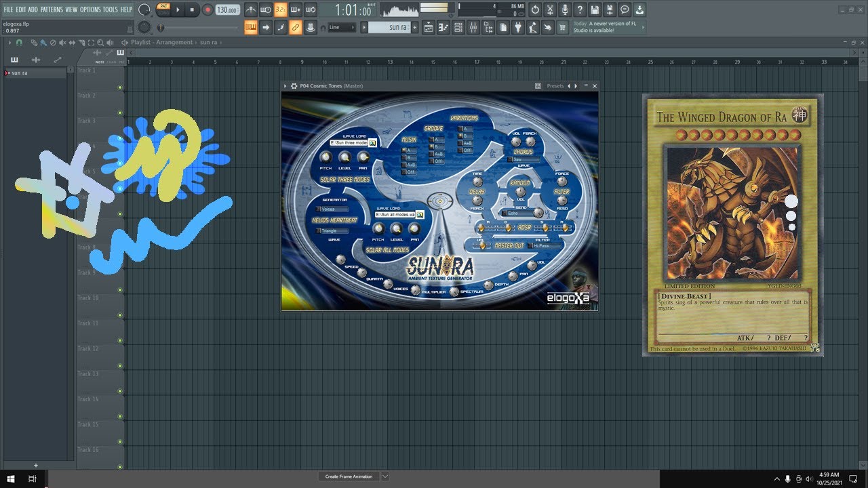The width and height of the screenshot is (868, 488).
Task: Open the TOOLS menu
Action: [110, 10]
